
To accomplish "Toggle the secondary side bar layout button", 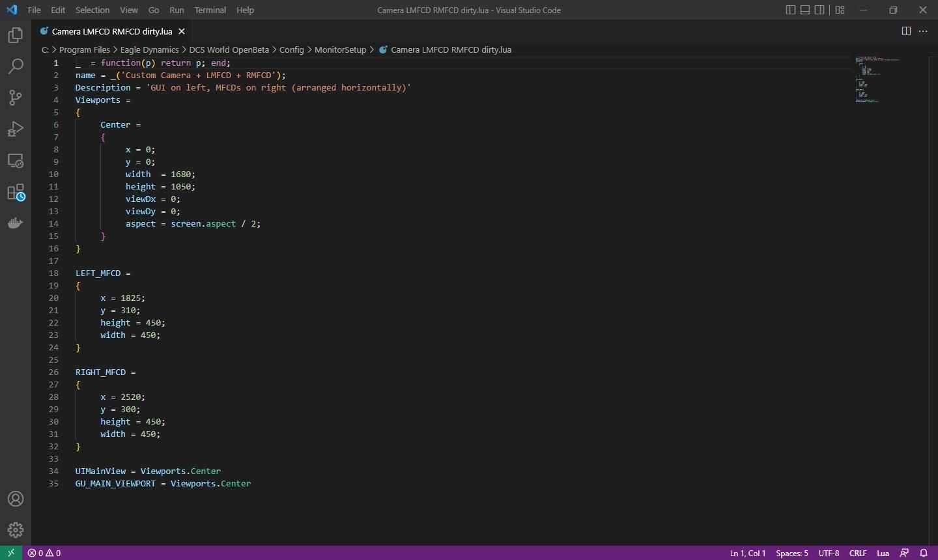I will pos(820,10).
